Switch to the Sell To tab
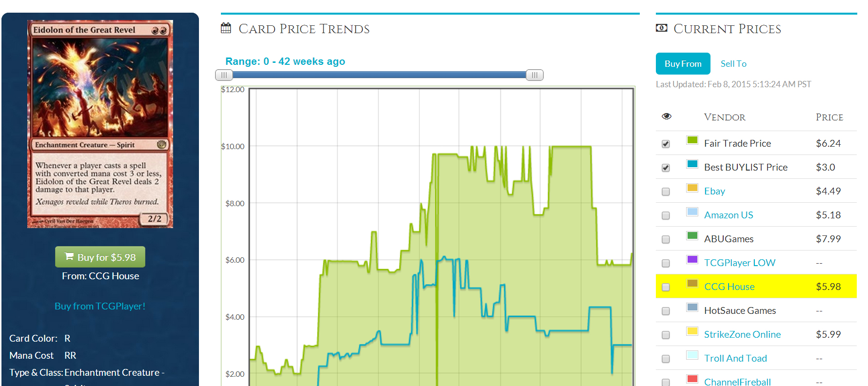This screenshot has width=868, height=386. 733,64
